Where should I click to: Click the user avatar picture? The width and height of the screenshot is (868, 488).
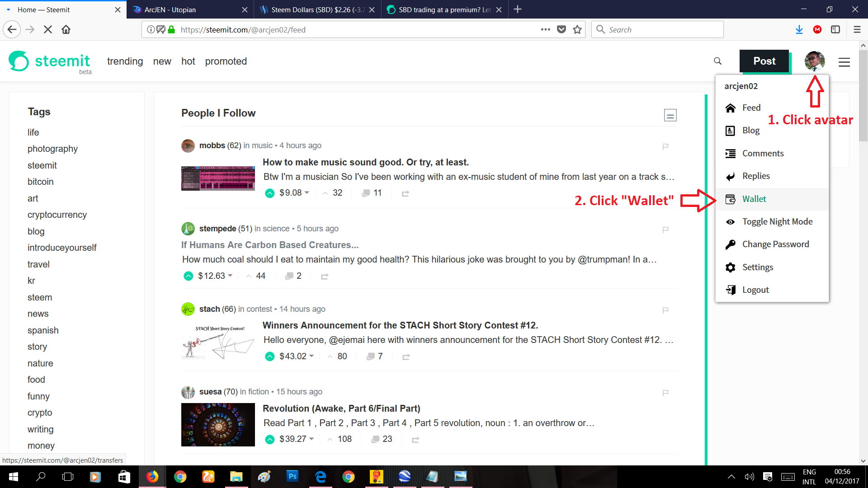[814, 61]
